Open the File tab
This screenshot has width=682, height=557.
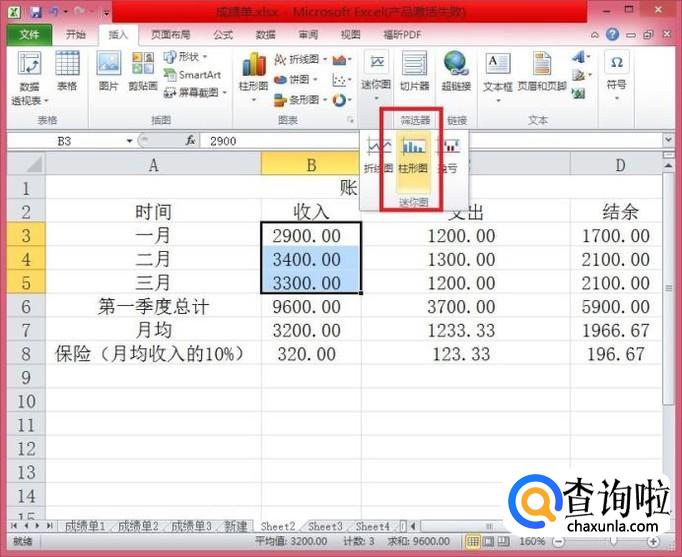(x=29, y=35)
